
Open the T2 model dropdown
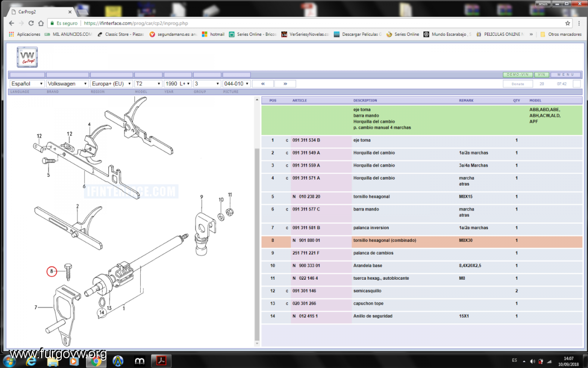pos(148,84)
